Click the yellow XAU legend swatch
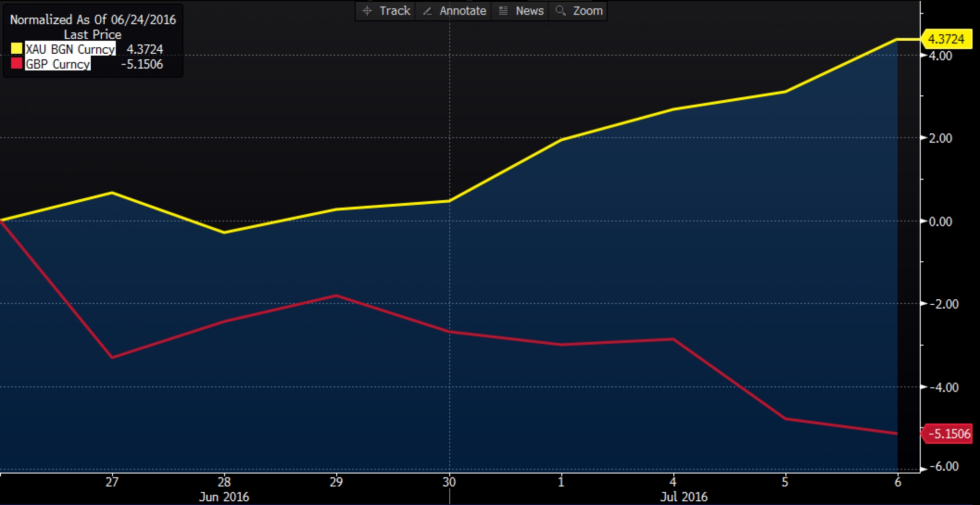The height and width of the screenshot is (505, 980). click(16, 49)
